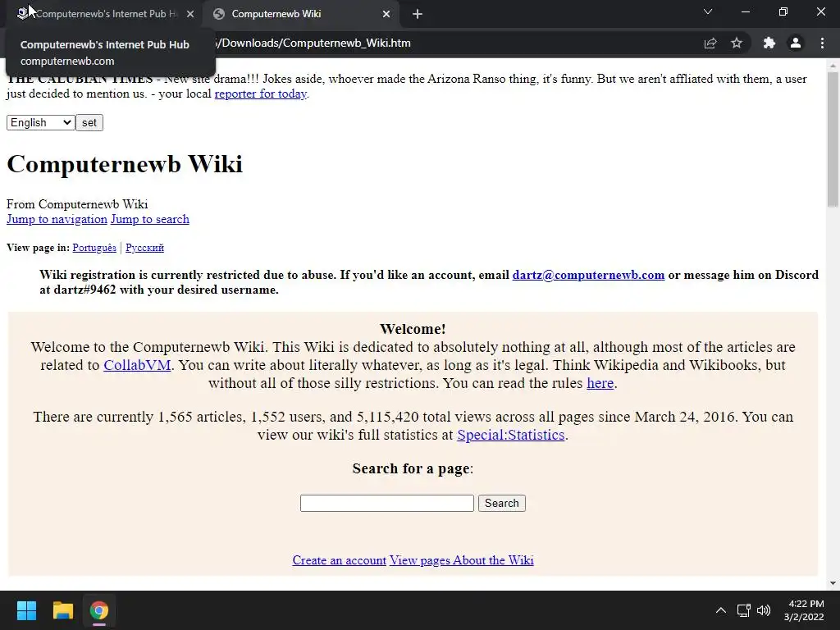Open File Explorer from taskbar
The width and height of the screenshot is (840, 630).
(x=62, y=610)
